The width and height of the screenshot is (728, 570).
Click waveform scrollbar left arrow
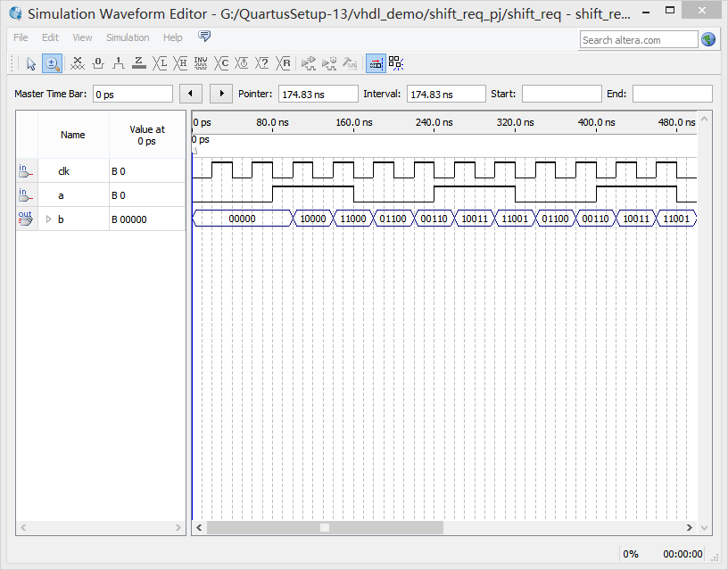point(199,528)
